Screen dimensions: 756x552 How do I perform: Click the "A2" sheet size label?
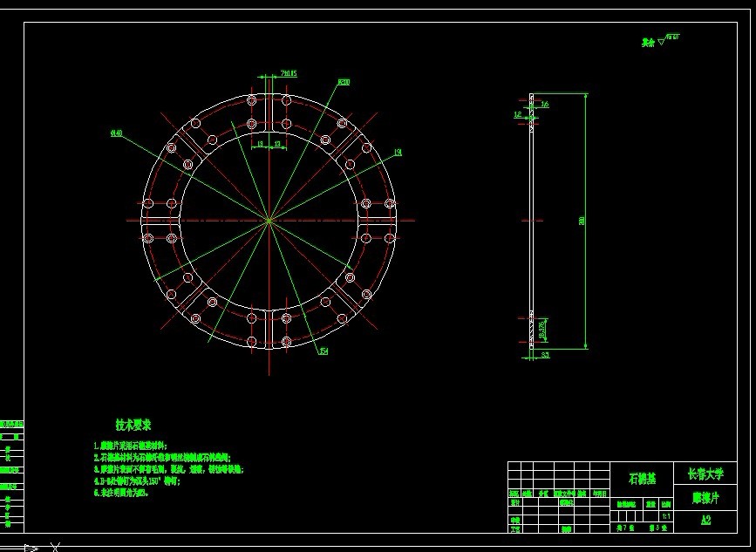click(x=705, y=521)
